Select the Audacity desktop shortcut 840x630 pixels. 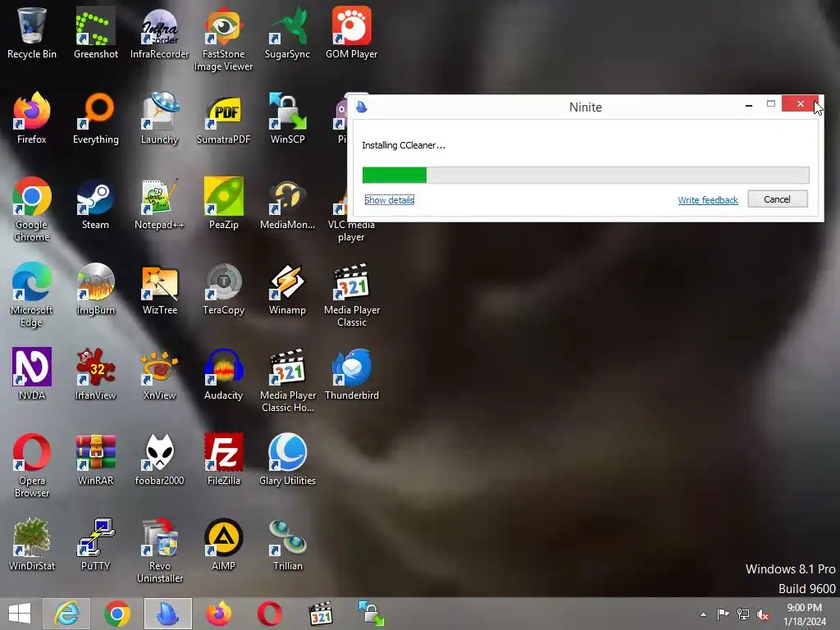click(x=223, y=374)
